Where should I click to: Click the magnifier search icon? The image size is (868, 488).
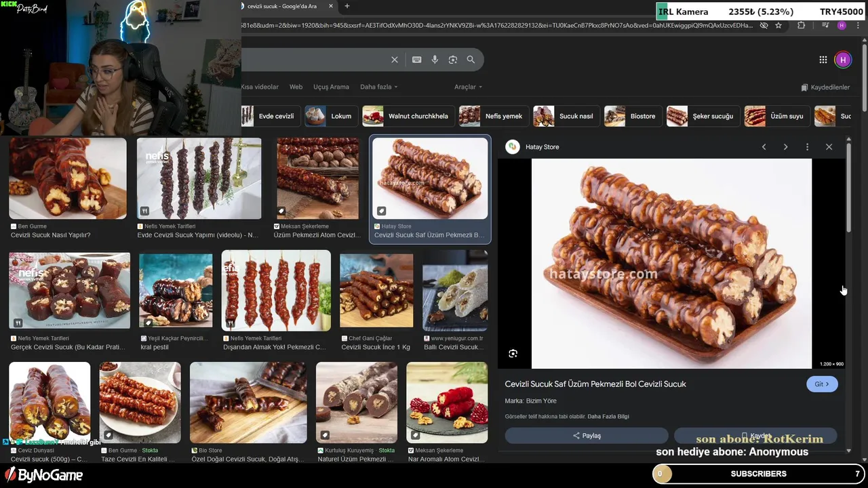pos(471,60)
